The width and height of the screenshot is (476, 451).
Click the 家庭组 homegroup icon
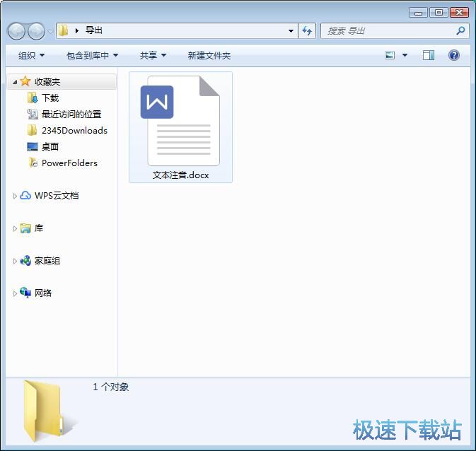pos(25,261)
